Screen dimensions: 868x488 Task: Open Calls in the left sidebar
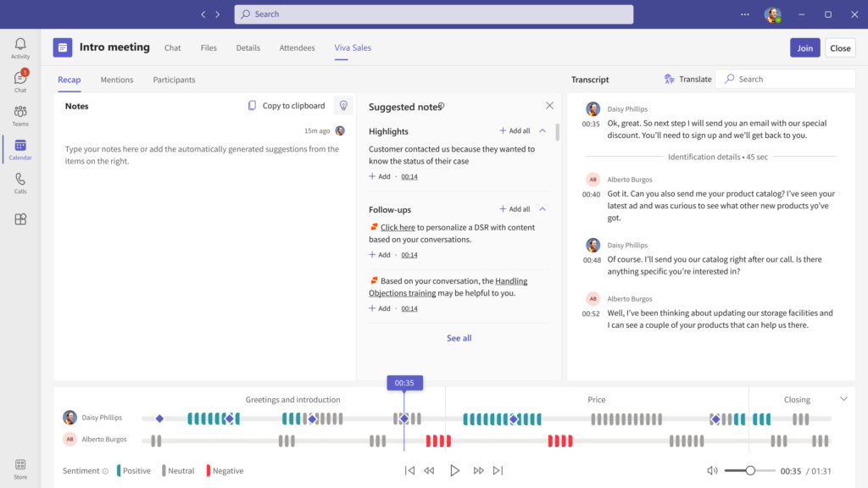pyautogui.click(x=20, y=183)
